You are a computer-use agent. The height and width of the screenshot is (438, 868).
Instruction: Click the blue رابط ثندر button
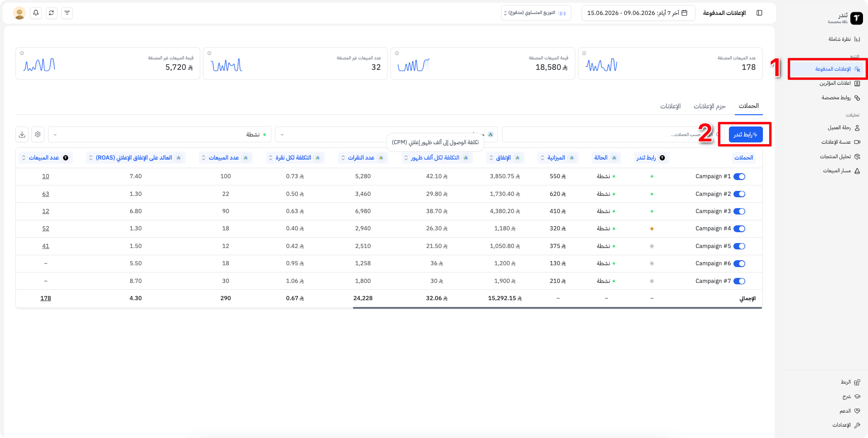(x=745, y=135)
